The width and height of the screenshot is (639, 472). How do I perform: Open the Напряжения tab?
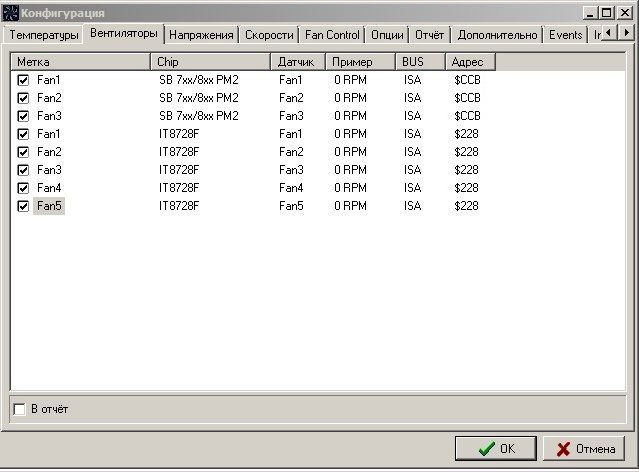tap(201, 35)
